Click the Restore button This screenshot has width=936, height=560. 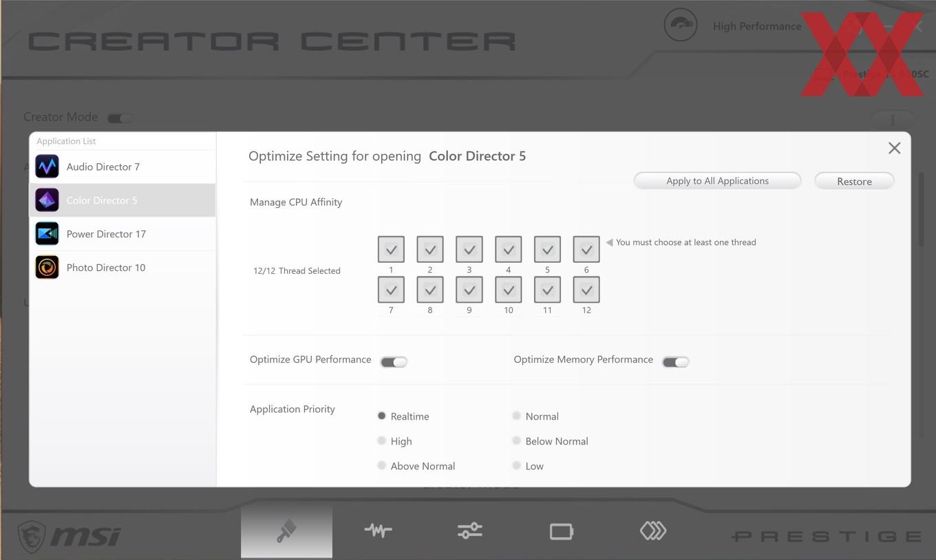[x=854, y=181]
